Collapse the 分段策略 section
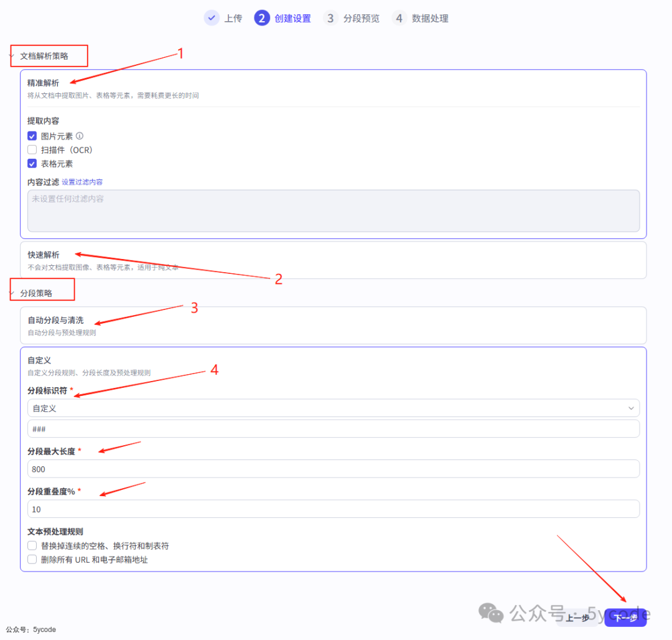The image size is (672, 640). point(12,293)
